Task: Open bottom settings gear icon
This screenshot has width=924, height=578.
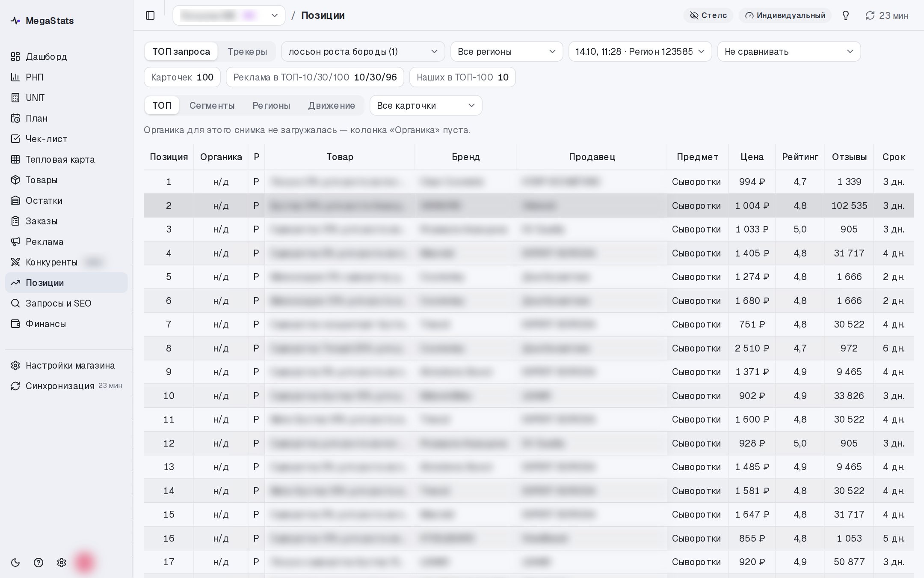Action: 62,563
